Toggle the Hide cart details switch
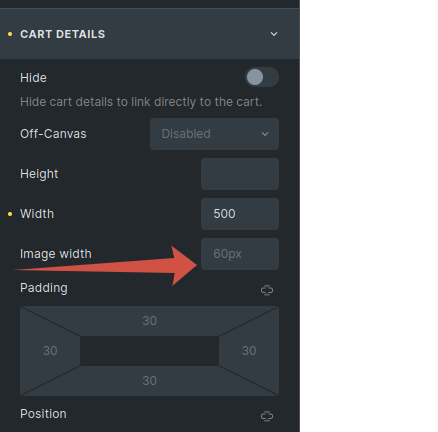 pyautogui.click(x=262, y=77)
